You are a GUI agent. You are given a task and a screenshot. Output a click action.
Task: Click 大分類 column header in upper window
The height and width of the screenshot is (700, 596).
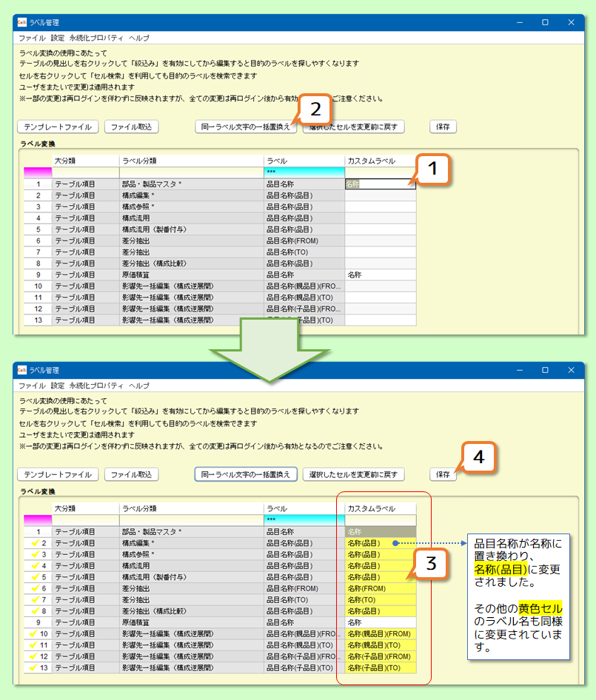click(85, 161)
